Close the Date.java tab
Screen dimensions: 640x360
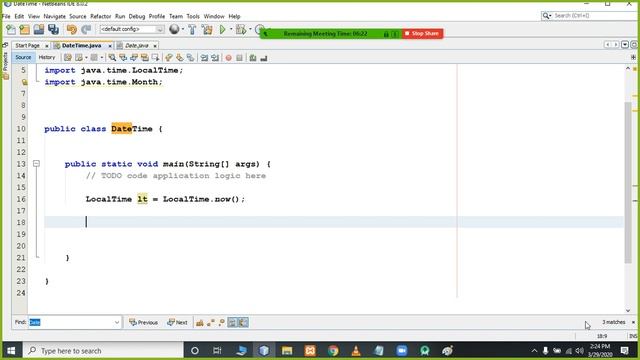pyautogui.click(x=155, y=46)
